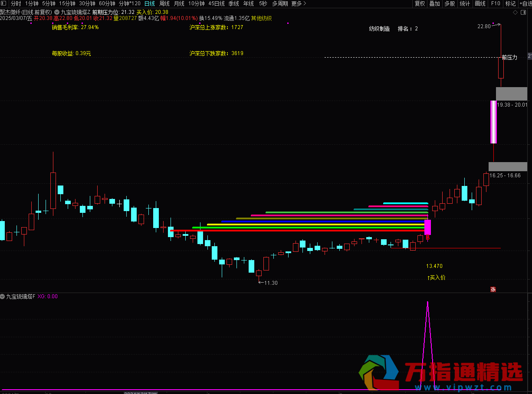532x394 pixels.
Task: Click the 买入价: 20.38 header value
Action: 152,12
